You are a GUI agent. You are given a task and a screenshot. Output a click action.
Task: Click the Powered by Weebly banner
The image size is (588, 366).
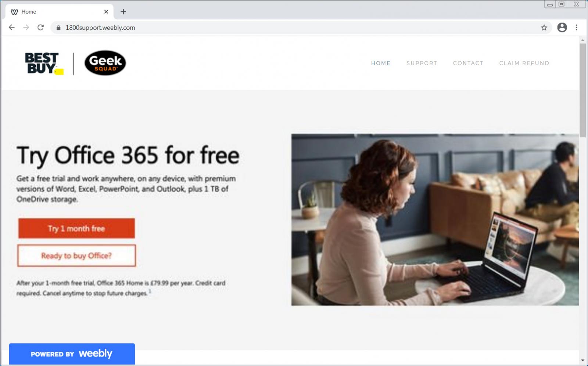[72, 354]
